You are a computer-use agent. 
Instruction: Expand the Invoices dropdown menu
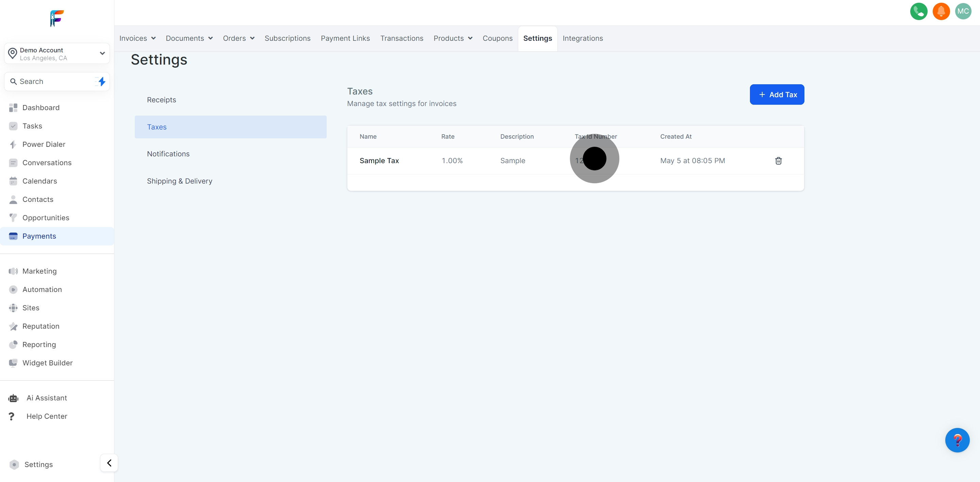click(x=137, y=38)
